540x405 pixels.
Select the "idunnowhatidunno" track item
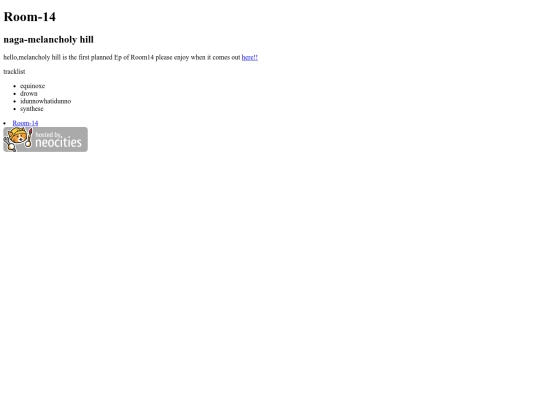[x=45, y=101]
